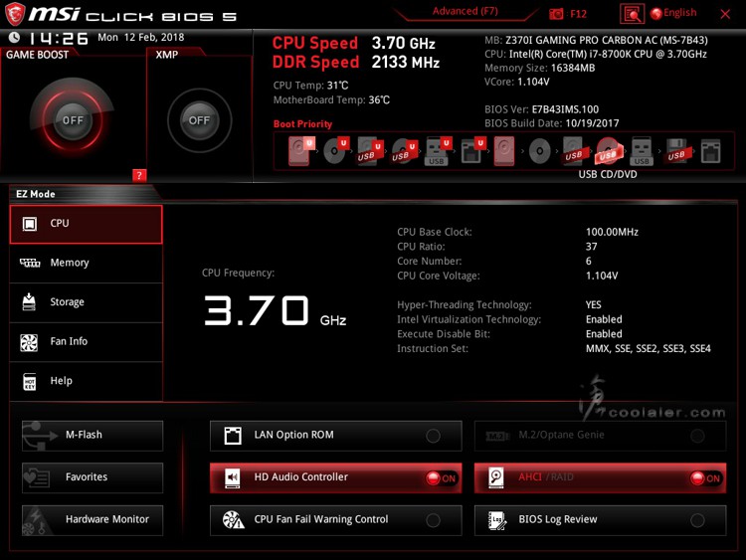Click the 14:26 time display
Image resolution: width=746 pixels, height=560 pixels.
click(58, 38)
